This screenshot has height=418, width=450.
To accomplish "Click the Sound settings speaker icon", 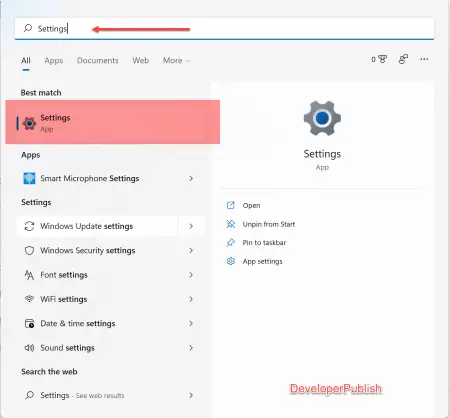I will [x=29, y=348].
